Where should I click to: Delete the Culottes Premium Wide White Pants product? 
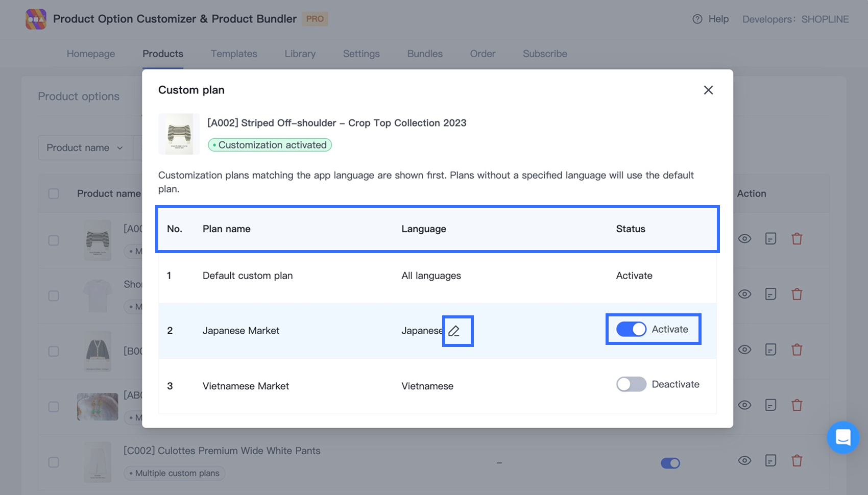pos(797,461)
